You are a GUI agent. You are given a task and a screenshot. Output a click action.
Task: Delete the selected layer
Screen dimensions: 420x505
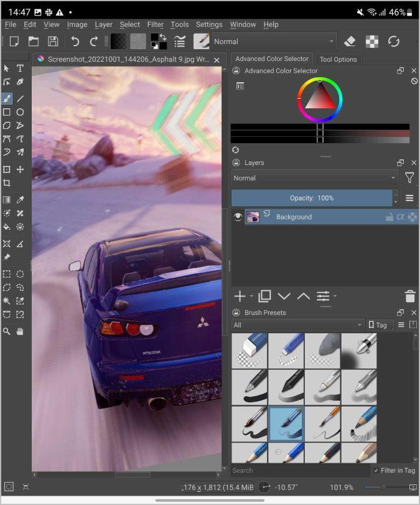point(409,296)
